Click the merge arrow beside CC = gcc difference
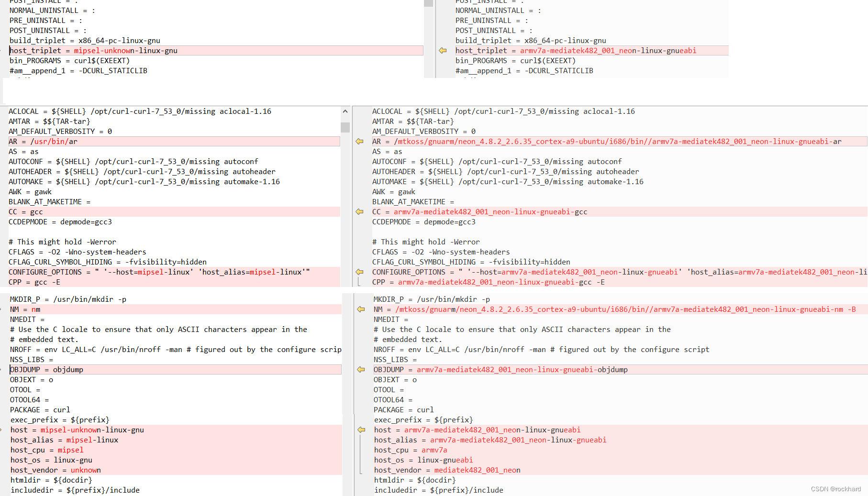Image resolution: width=868 pixels, height=496 pixels. tap(360, 211)
